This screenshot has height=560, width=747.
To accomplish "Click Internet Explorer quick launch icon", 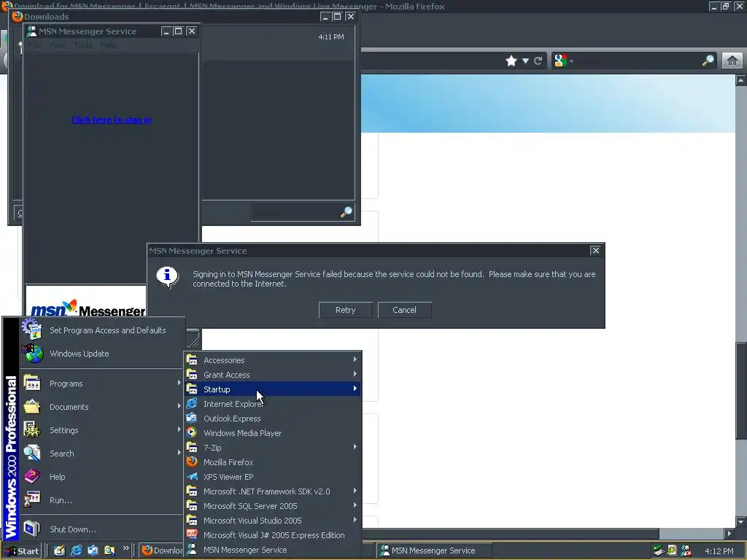I will tap(76, 551).
